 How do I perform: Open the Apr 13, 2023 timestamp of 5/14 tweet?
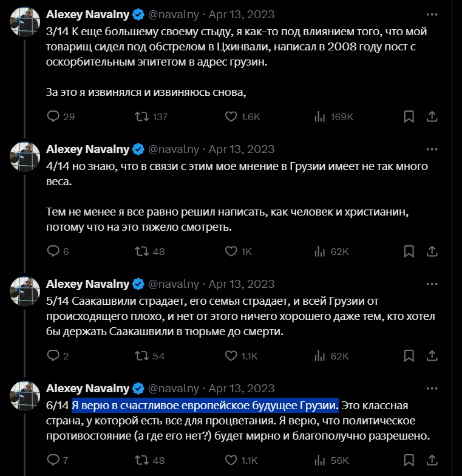coord(242,284)
